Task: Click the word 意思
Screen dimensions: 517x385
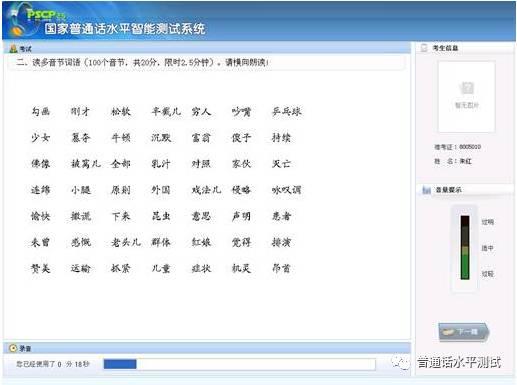Action: pos(201,216)
